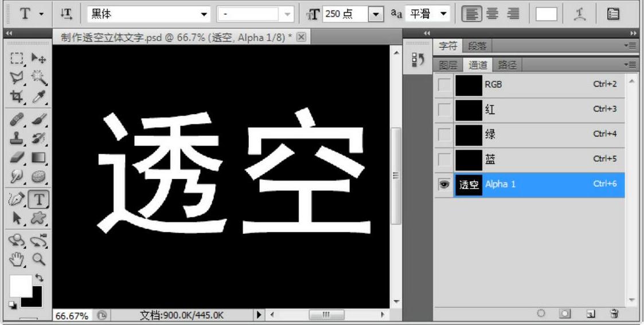The width and height of the screenshot is (644, 325).
Task: Open the 平滑 anti-aliasing dropdown
Action: 443,13
